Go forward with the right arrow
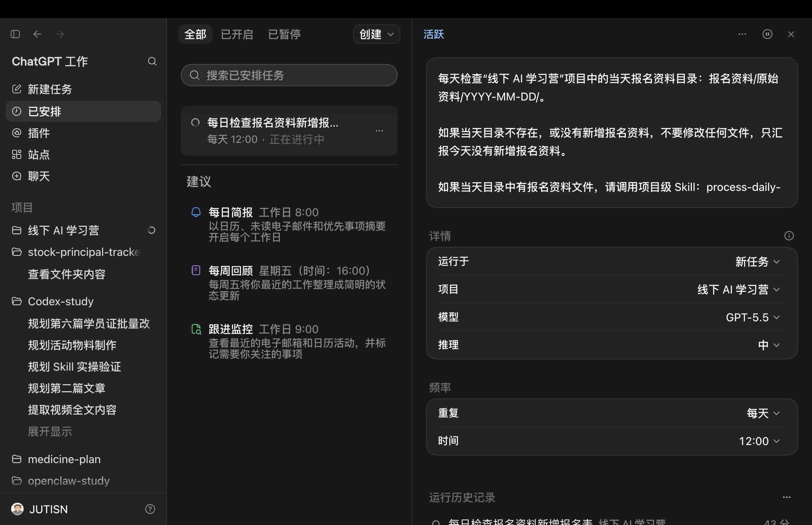Image resolution: width=812 pixels, height=525 pixels. [x=60, y=34]
